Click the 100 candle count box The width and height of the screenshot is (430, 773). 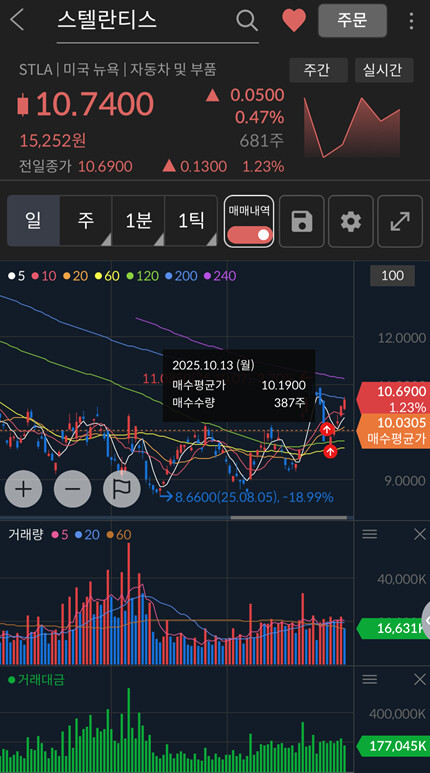pyautogui.click(x=393, y=276)
